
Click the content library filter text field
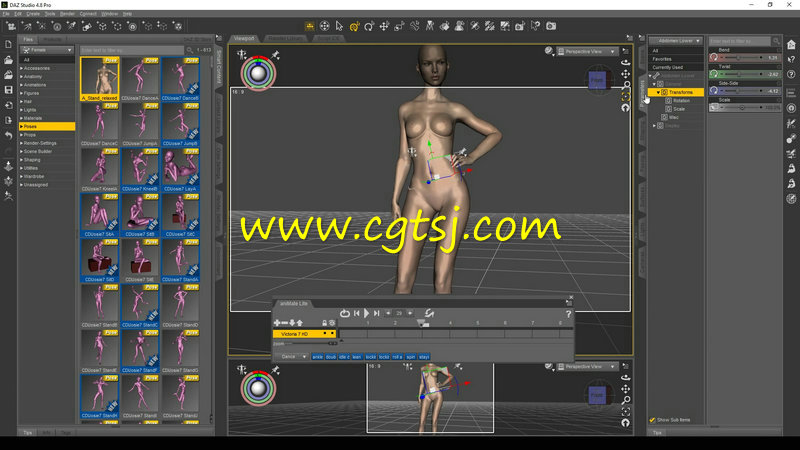coord(132,50)
